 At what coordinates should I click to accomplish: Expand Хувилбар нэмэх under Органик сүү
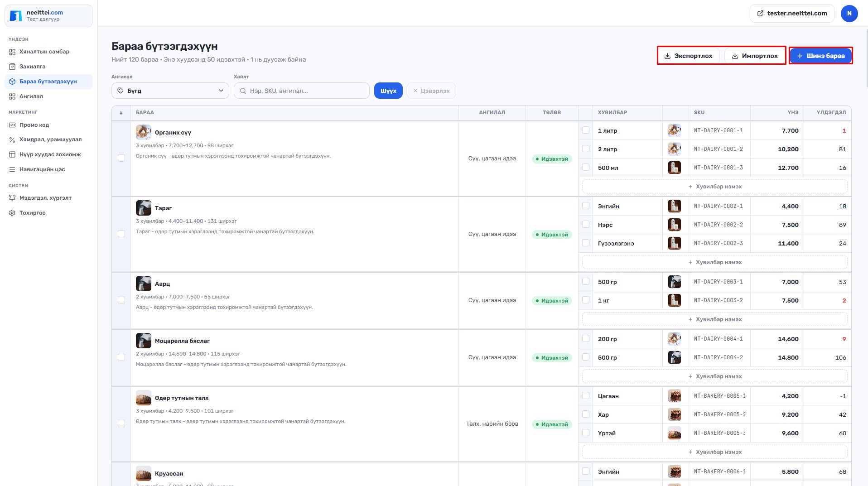click(714, 187)
